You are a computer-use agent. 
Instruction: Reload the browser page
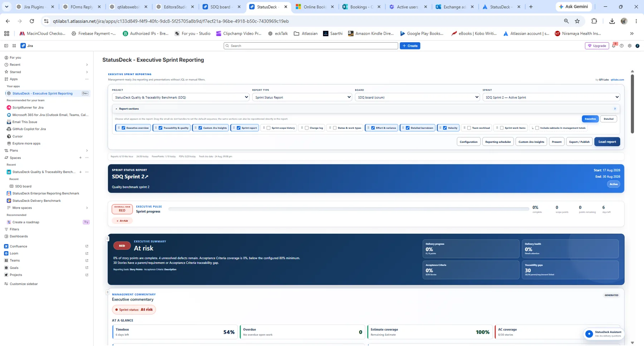32,21
